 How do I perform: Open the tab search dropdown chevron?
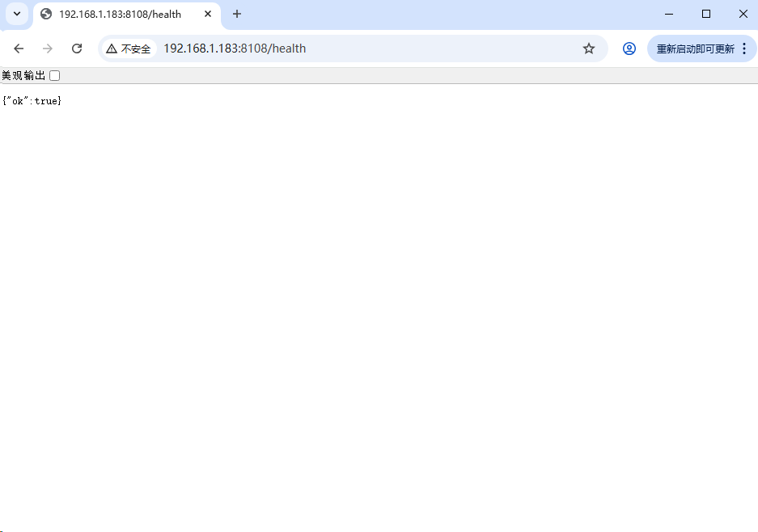coord(16,14)
